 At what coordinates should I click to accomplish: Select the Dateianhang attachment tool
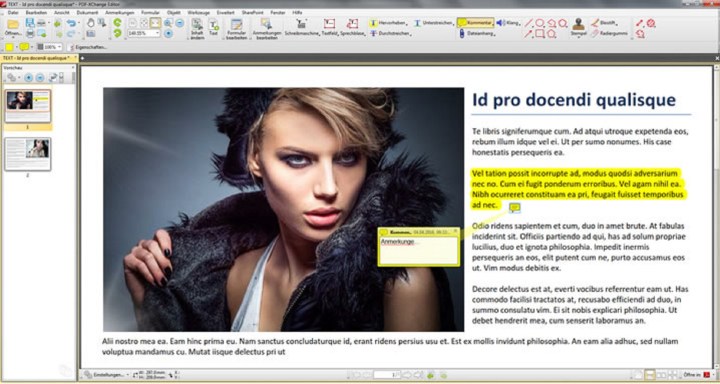tap(477, 34)
